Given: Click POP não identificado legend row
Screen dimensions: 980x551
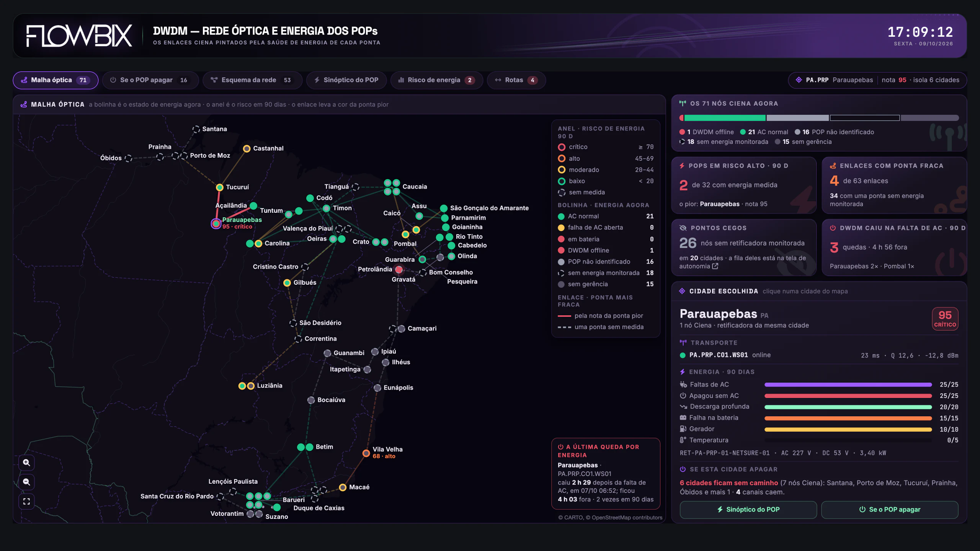Looking at the screenshot, I should click(x=606, y=262).
